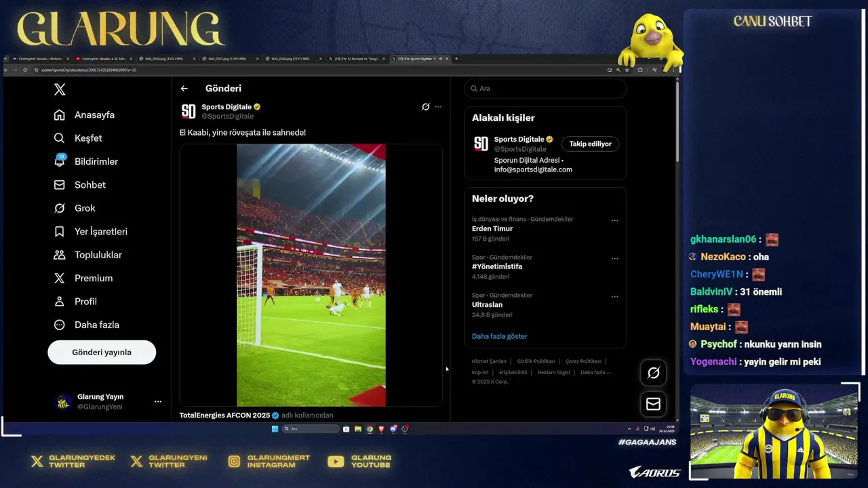This screenshot has width=868, height=488.
Task: Click the Glarung Yayın profile avatar
Action: (63, 402)
